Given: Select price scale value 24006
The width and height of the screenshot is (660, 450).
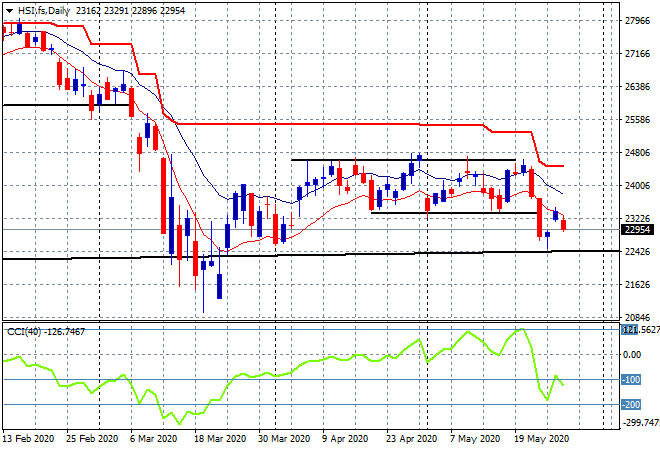Looking at the screenshot, I should tap(638, 185).
